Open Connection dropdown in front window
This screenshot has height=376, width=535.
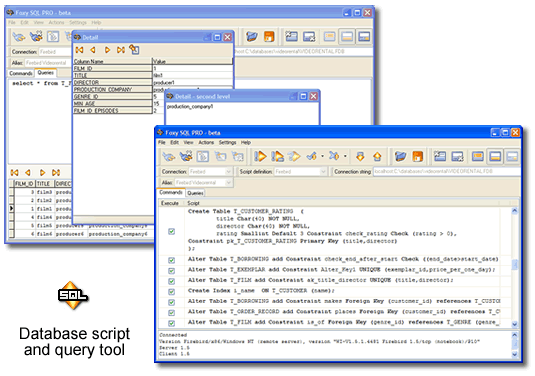point(229,172)
